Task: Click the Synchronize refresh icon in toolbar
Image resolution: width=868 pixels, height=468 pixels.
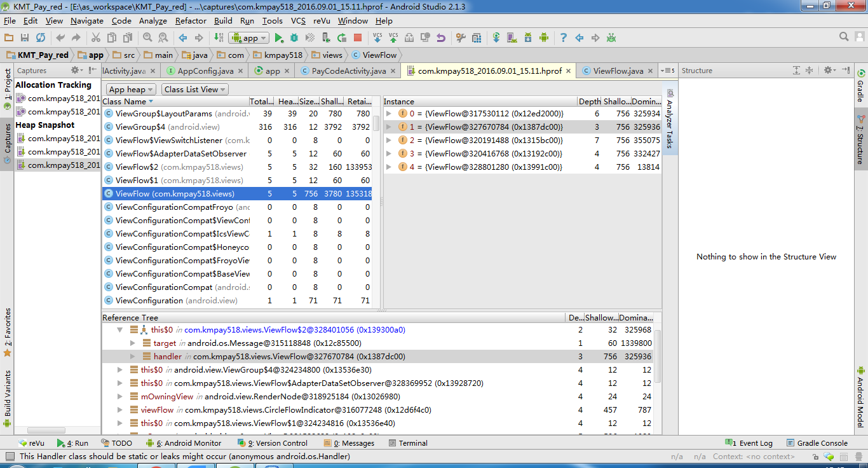Action: (41, 38)
